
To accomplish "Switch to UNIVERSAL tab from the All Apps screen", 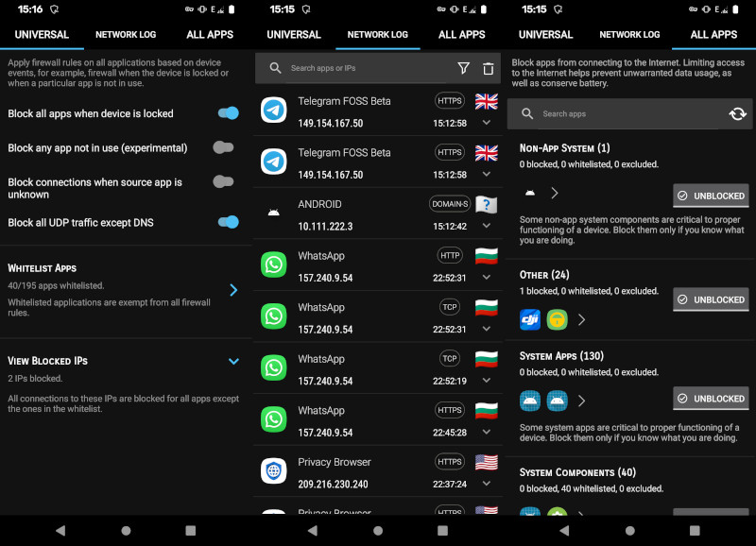I will 546,35.
